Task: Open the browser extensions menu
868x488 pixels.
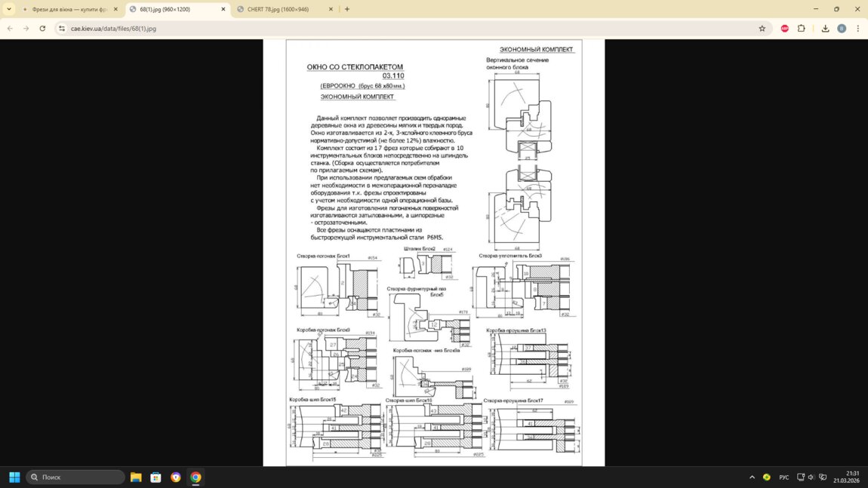Action: (802, 29)
